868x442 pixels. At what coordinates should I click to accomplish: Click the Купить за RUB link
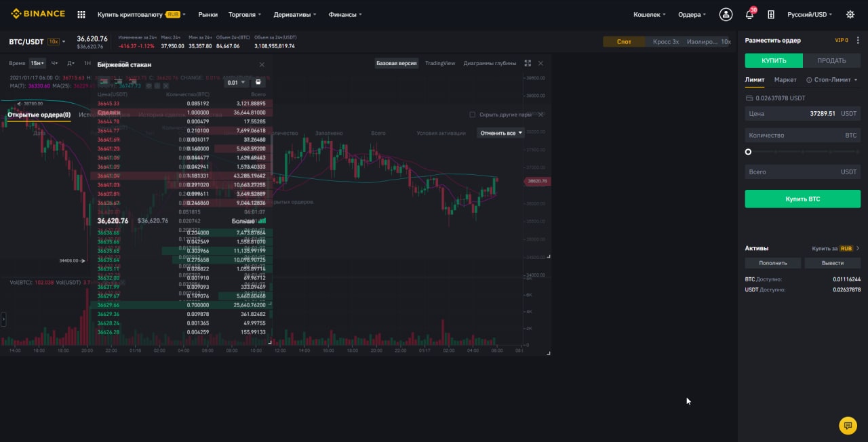[x=832, y=248]
